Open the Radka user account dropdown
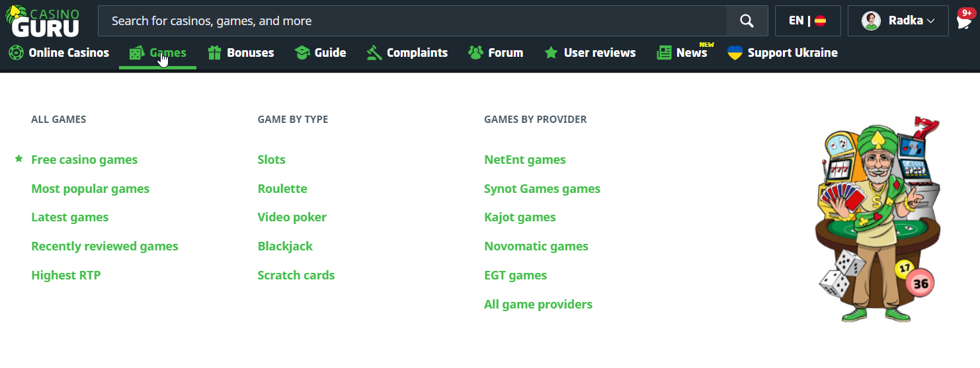Image resolution: width=980 pixels, height=368 pixels. pyautogui.click(x=897, y=21)
